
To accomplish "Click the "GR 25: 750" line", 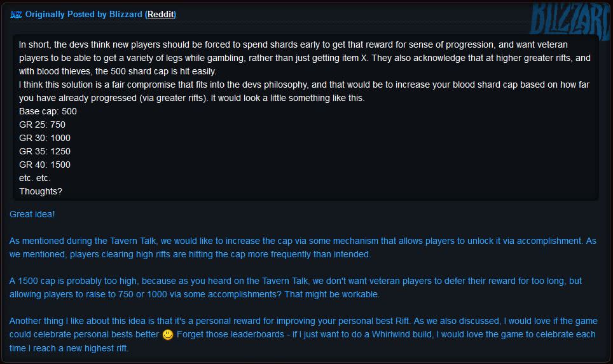I will [x=42, y=125].
